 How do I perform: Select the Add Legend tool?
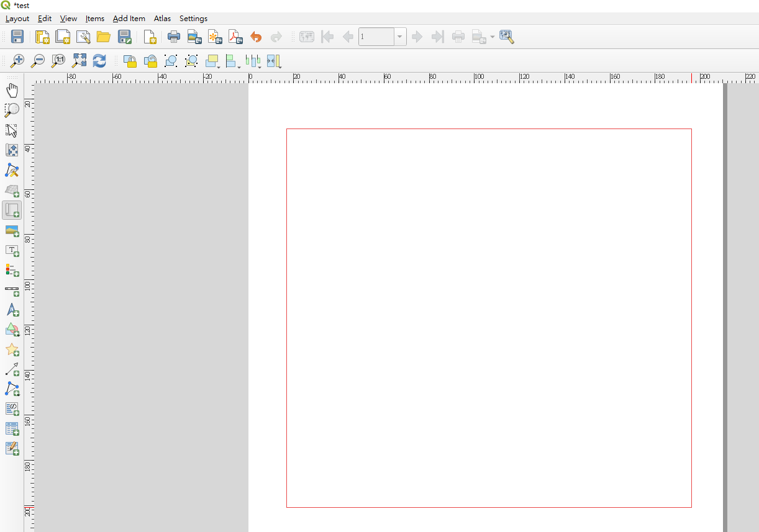(12, 270)
